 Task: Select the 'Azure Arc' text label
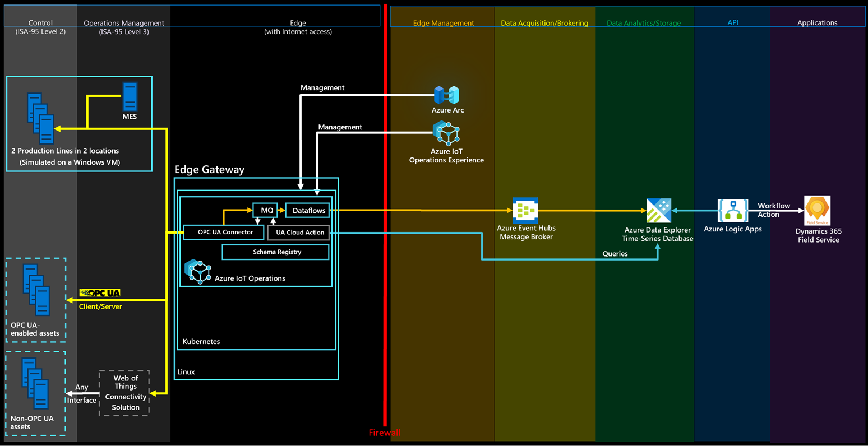coord(448,110)
